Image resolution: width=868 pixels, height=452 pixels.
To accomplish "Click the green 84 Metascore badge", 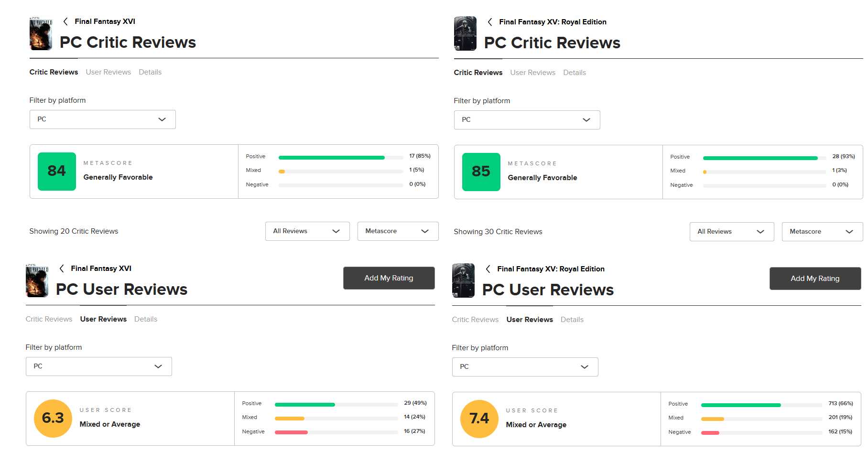I will point(57,172).
